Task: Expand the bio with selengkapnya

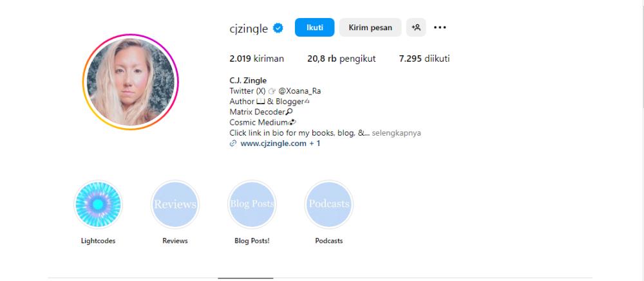Action: pyautogui.click(x=396, y=133)
